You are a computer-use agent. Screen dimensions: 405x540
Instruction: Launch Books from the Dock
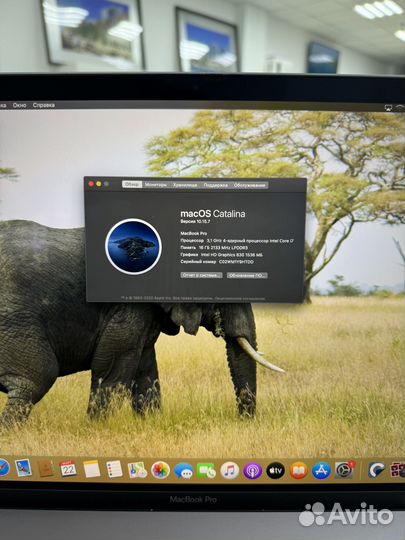click(x=299, y=470)
